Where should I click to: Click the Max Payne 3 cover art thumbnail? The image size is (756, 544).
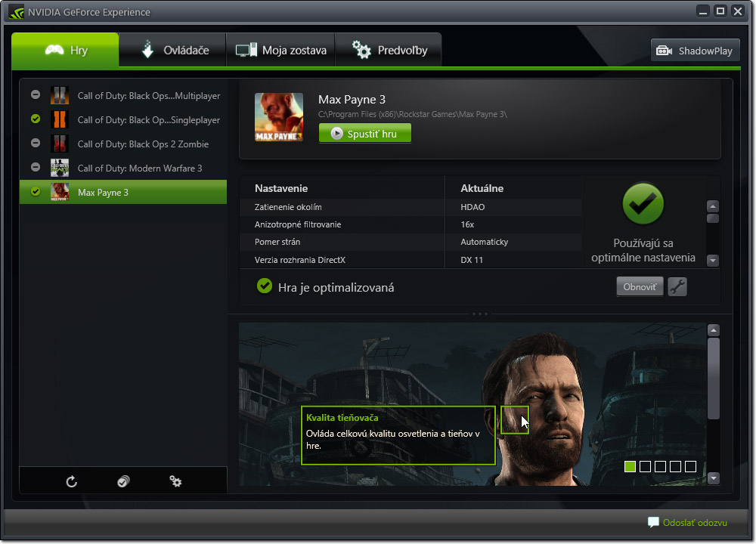pos(279,117)
